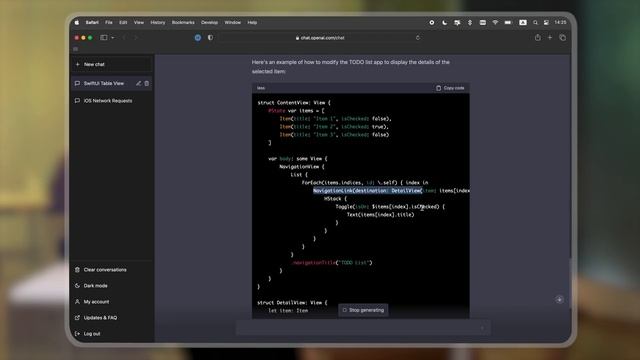Click Stop generating button
This screenshot has width=640, height=360.
[x=363, y=310]
